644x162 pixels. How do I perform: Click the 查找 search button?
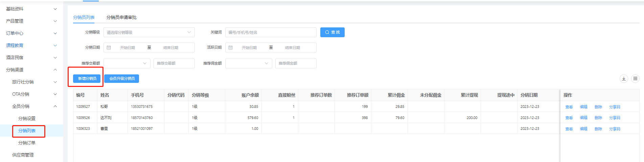coord(332,32)
